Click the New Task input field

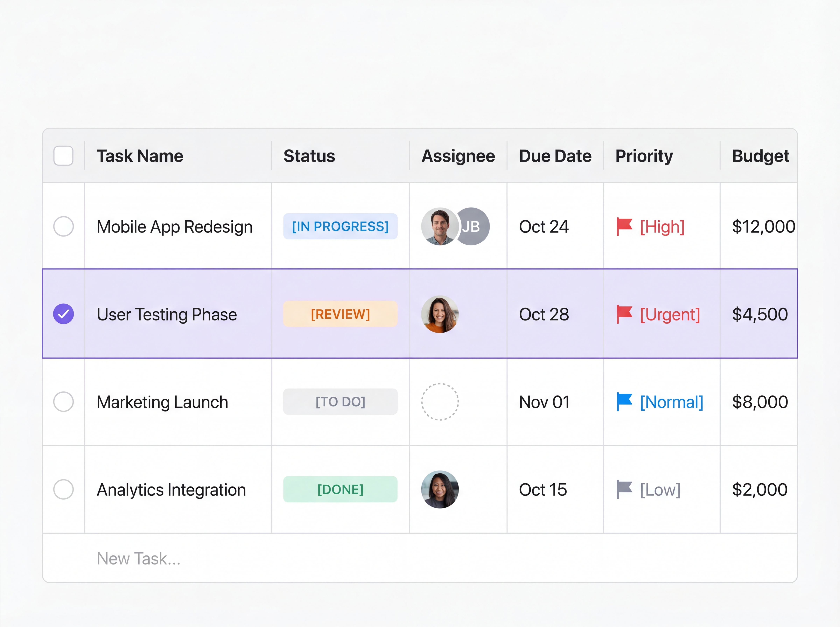pyautogui.click(x=139, y=558)
